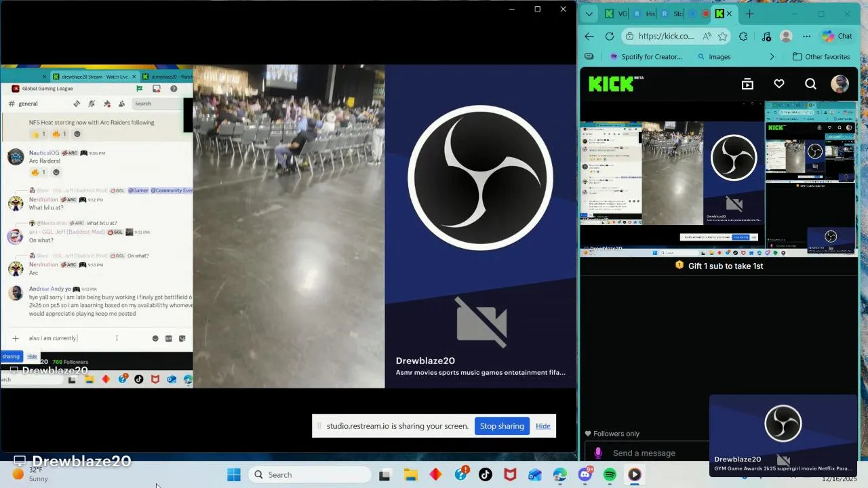Open Microsoft Edge on taskbar
Viewport: 868px width, 488px height.
coord(559,474)
